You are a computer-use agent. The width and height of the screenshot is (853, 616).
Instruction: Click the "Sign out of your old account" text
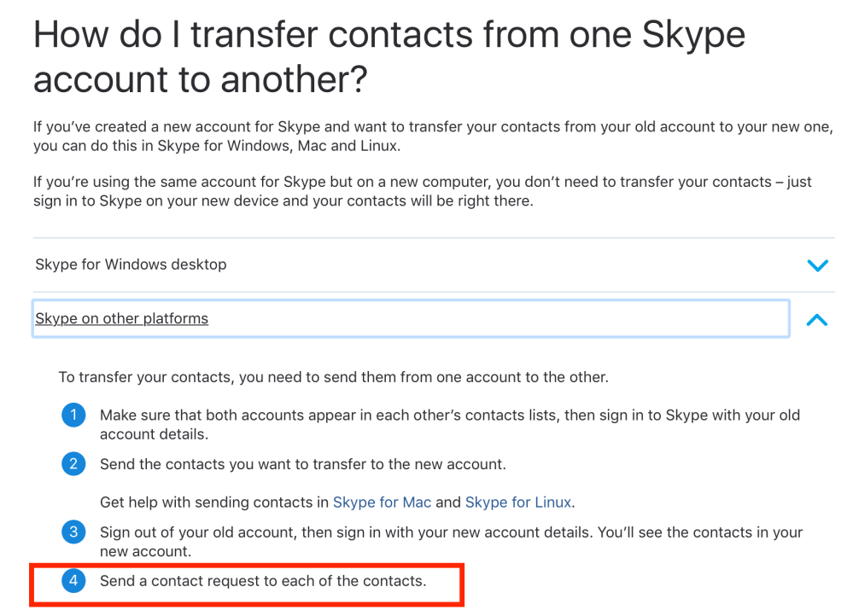pyautogui.click(x=451, y=541)
